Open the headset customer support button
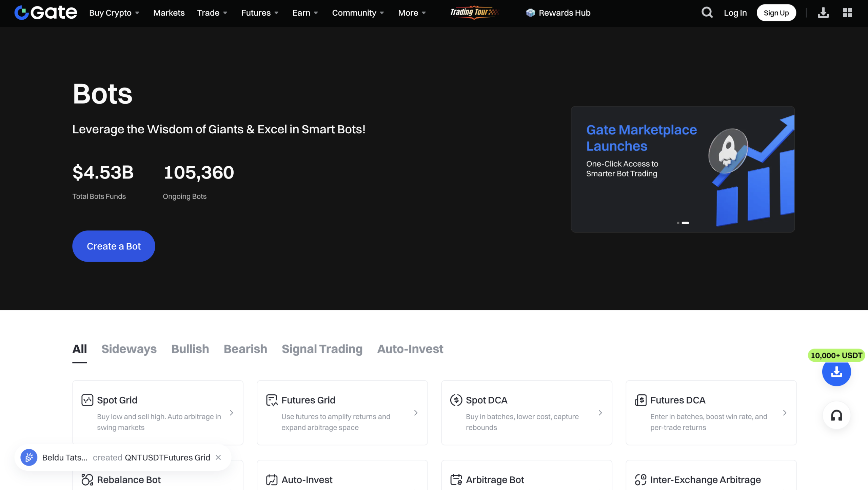This screenshot has width=868, height=490. [836, 415]
